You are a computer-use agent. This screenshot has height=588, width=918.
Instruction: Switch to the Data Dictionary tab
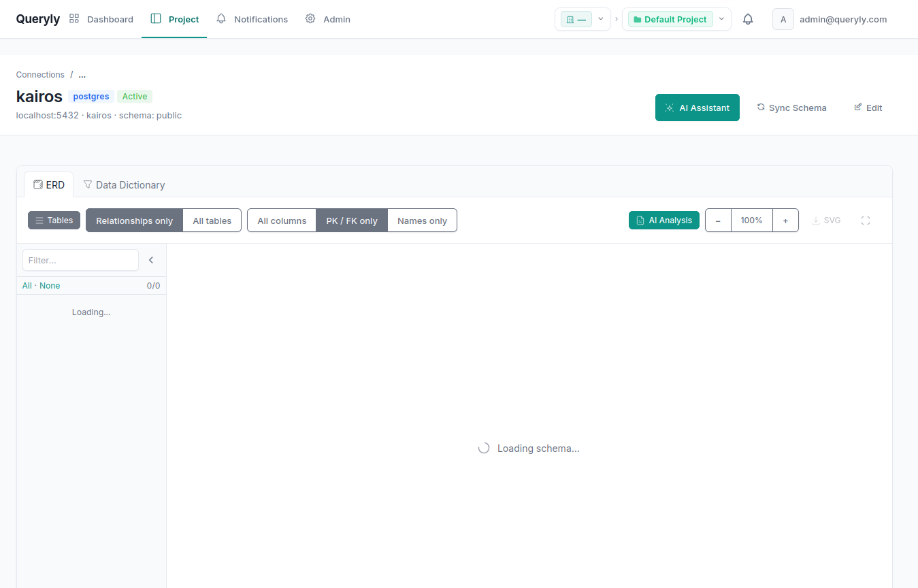[x=125, y=184]
